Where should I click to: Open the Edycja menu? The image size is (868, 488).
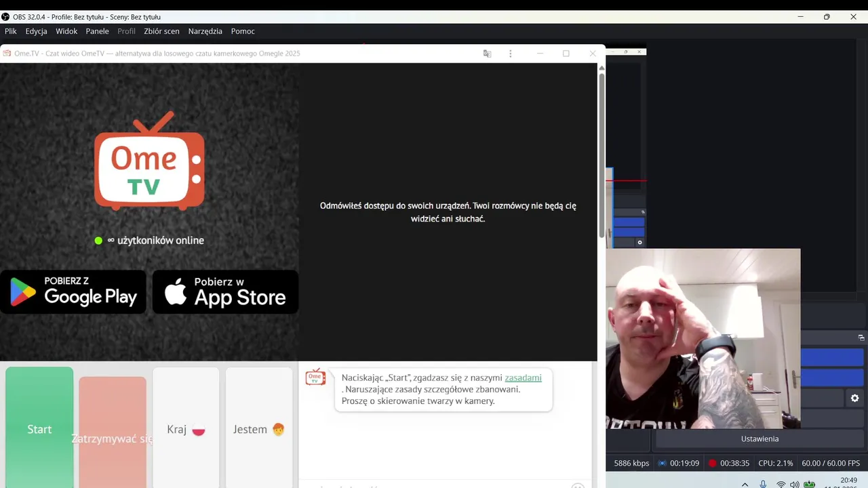pos(37,31)
